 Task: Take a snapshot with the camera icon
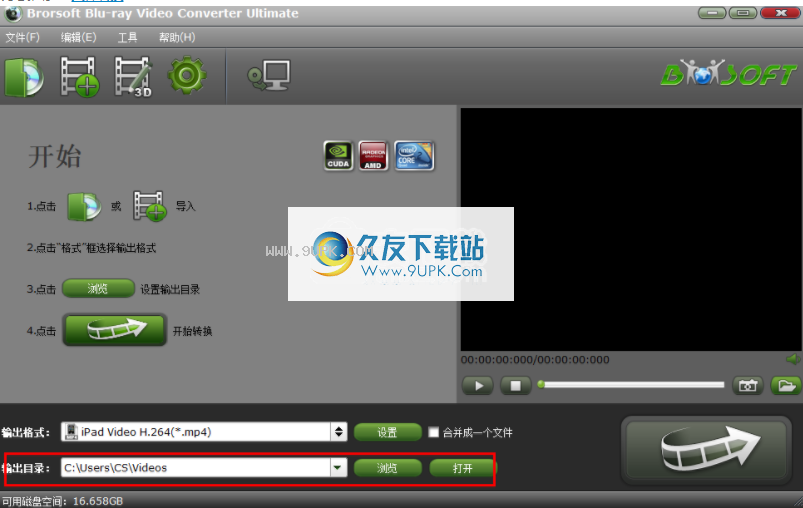748,386
